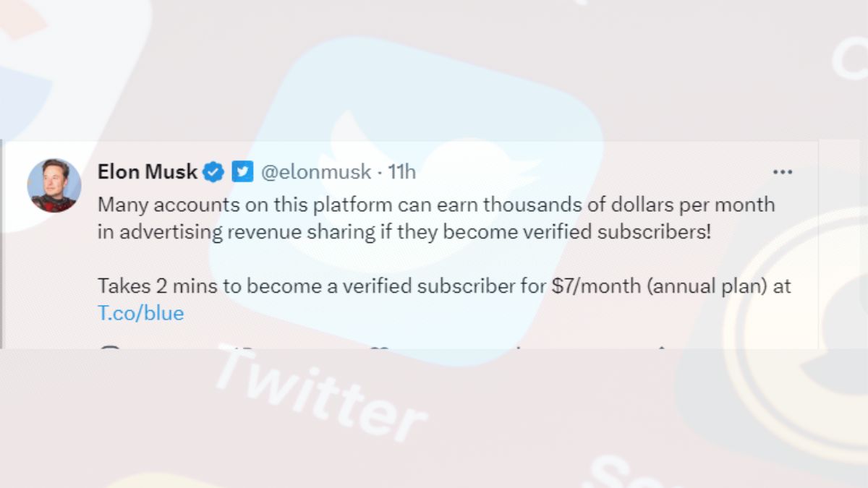Click the reply icon under the tweet
Viewport: 868px width, 488px height.
point(110,348)
